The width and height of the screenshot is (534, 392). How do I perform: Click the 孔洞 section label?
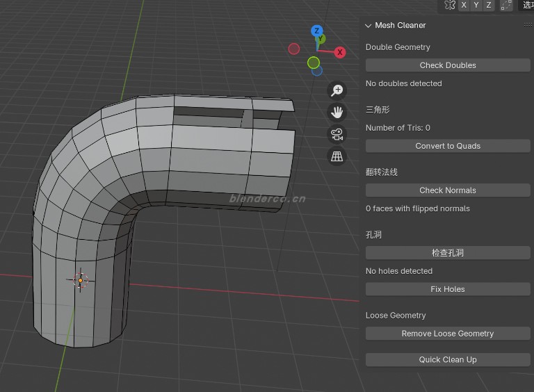373,235
